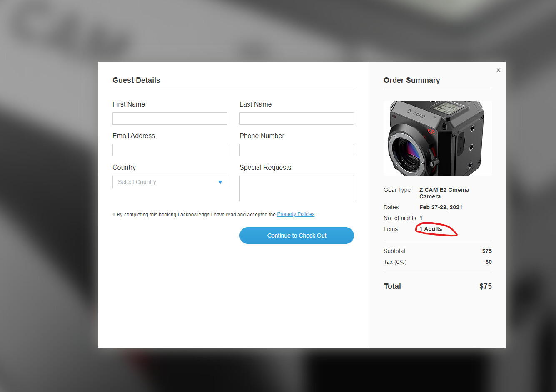Click the Tax amount '$0'
The width and height of the screenshot is (556, 392).
[x=489, y=262]
